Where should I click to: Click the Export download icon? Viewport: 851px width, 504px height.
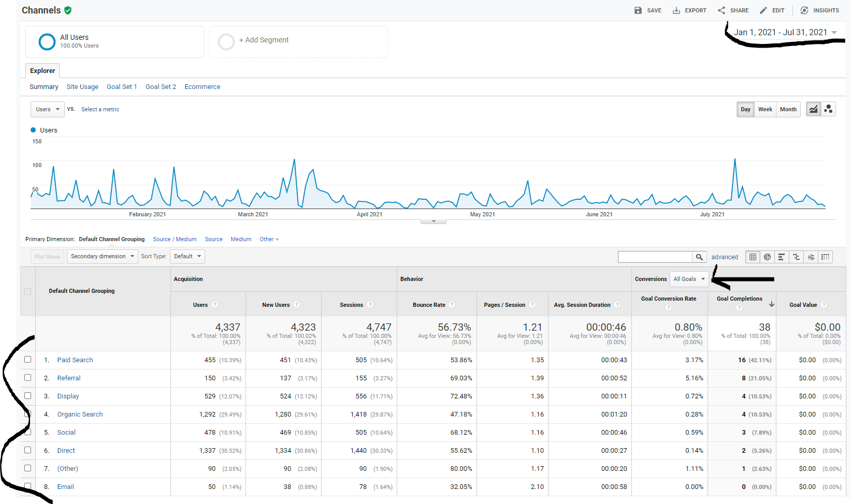click(x=676, y=10)
